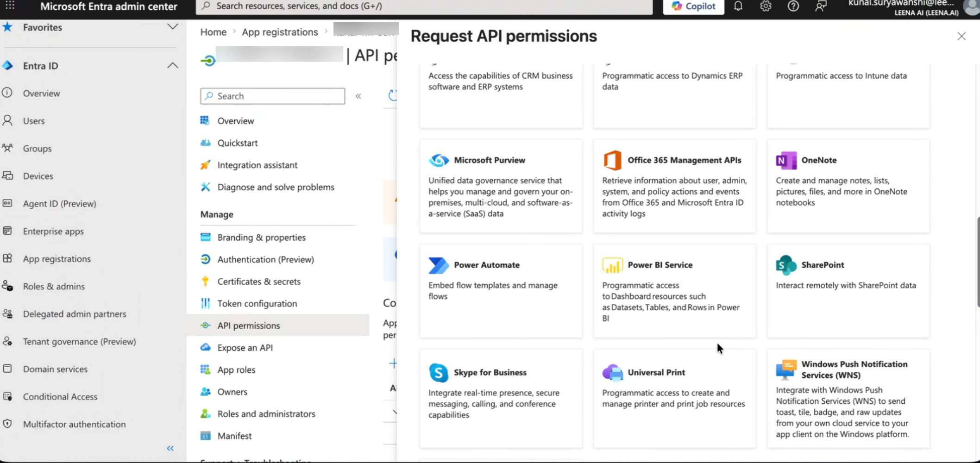Open the notifications bell
The image size is (980, 463).
point(738,6)
